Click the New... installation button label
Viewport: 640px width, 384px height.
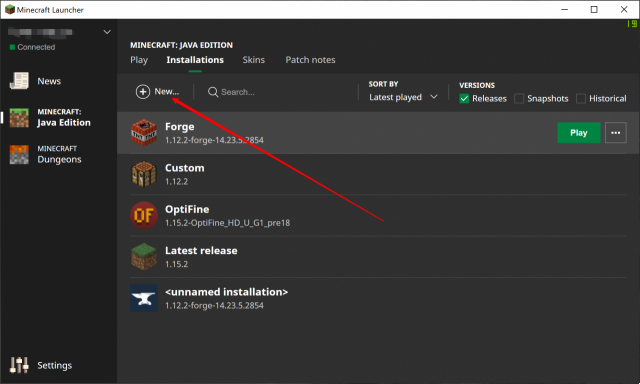pyautogui.click(x=167, y=91)
